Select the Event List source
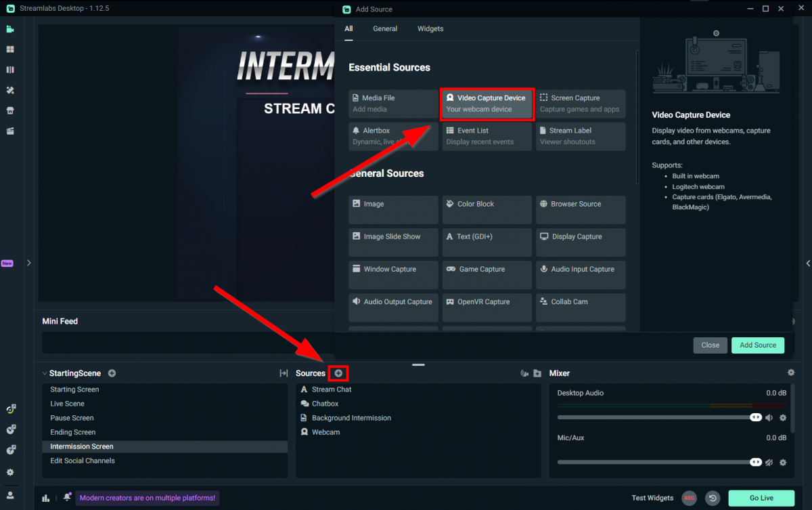812x510 pixels. pos(487,136)
